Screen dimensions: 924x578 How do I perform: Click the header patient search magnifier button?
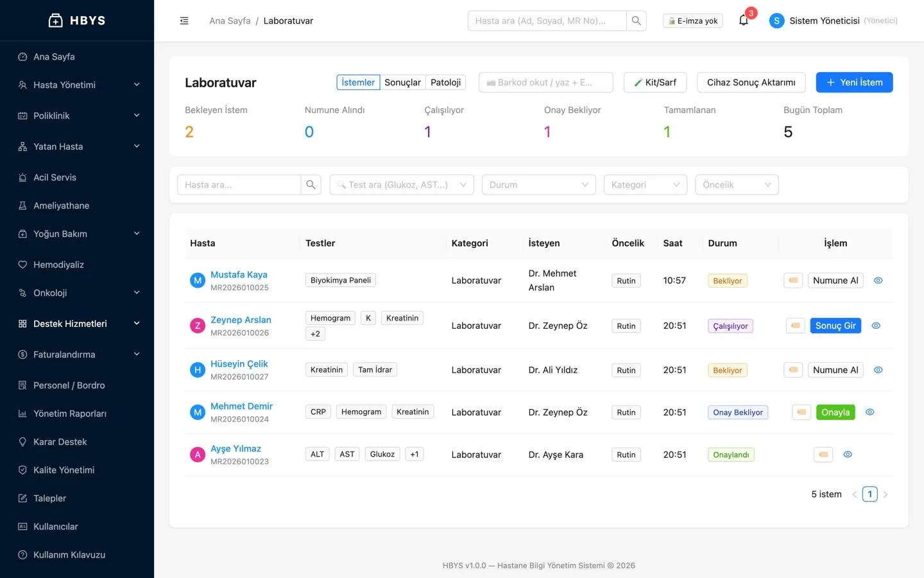point(637,21)
